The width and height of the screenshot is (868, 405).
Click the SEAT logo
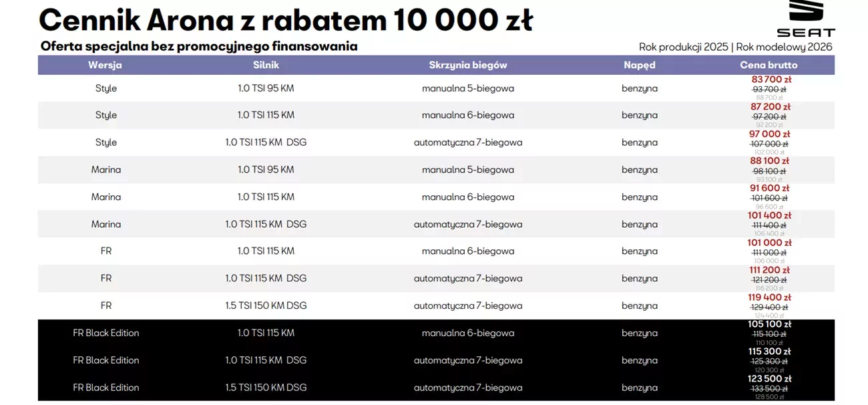coord(805,19)
